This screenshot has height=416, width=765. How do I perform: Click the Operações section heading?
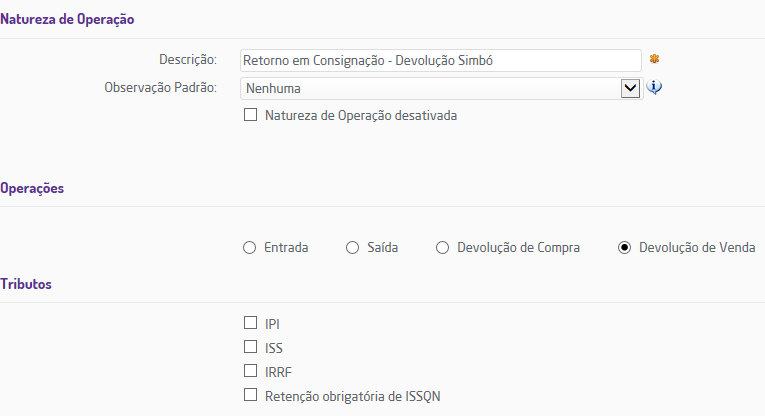(33, 188)
